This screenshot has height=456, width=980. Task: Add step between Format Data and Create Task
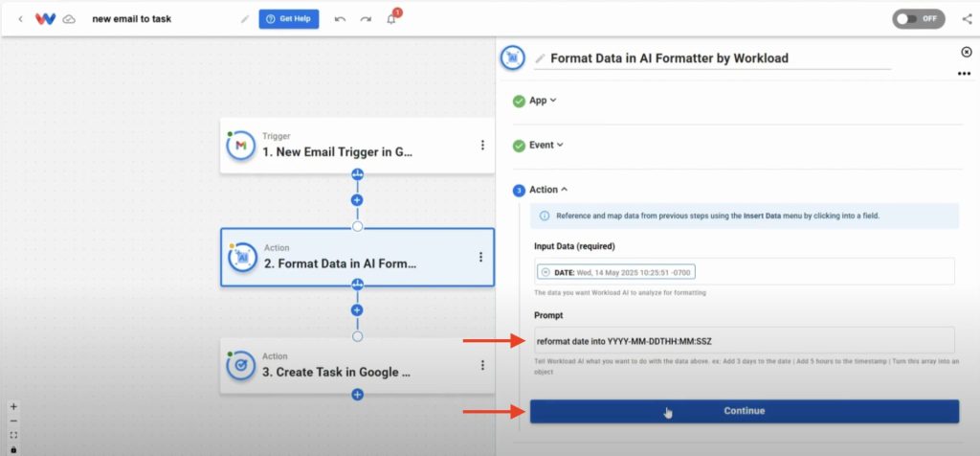357,310
